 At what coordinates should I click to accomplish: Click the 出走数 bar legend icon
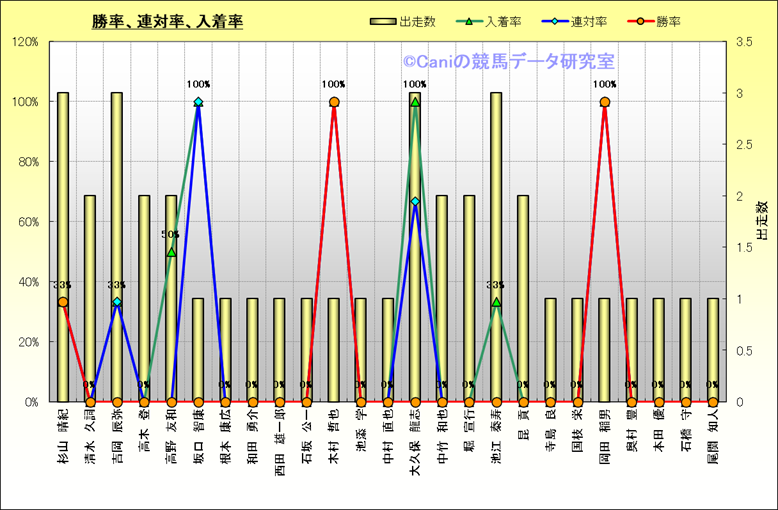(x=382, y=21)
